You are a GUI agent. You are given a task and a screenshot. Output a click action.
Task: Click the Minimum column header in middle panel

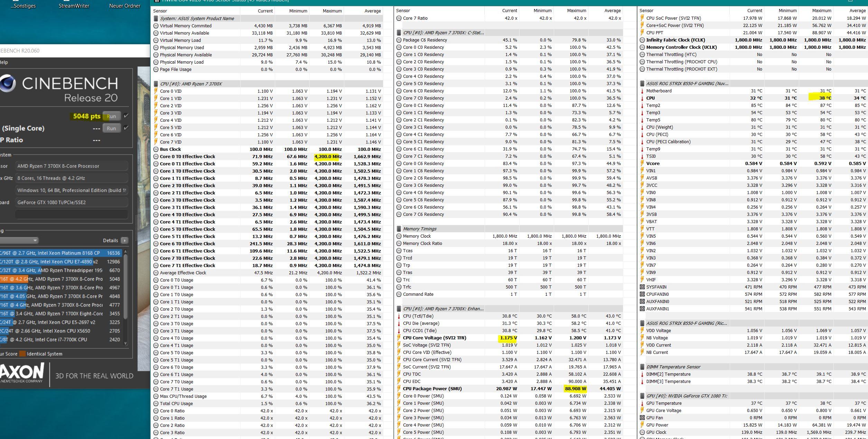click(536, 11)
